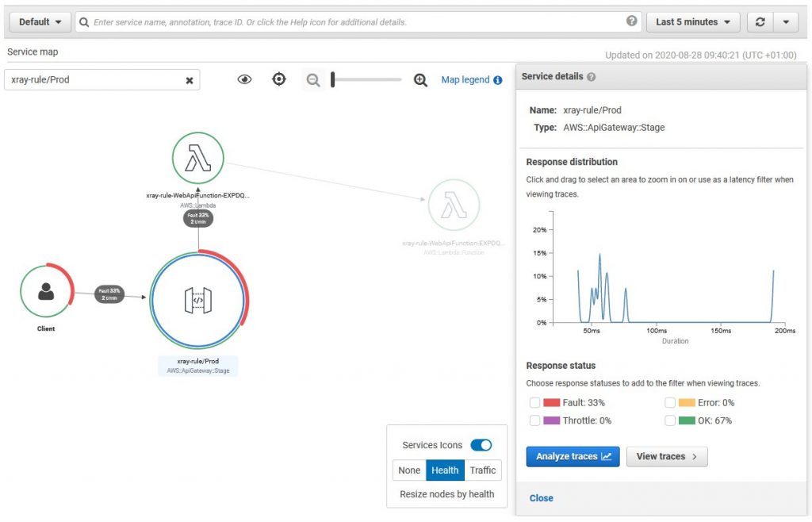Select the WebApiFunction Lambda node
Image resolution: width=812 pixels, height=522 pixels.
click(x=197, y=158)
